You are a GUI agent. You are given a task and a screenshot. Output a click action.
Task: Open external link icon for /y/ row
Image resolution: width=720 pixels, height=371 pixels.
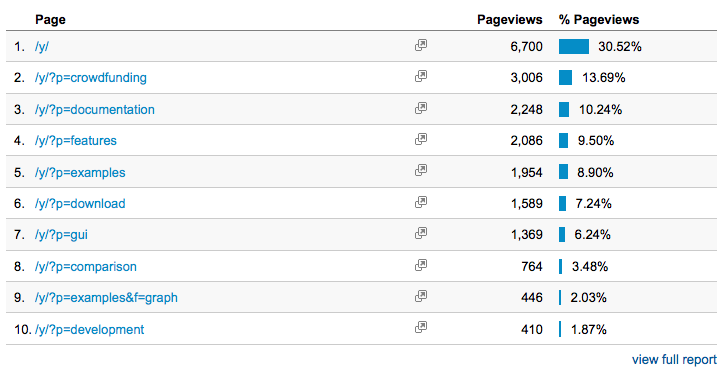click(421, 45)
